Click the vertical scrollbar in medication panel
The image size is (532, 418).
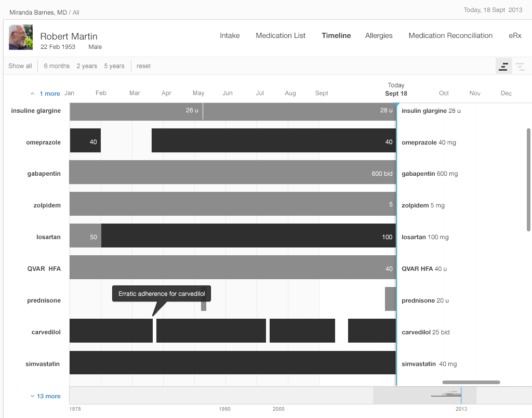click(528, 179)
